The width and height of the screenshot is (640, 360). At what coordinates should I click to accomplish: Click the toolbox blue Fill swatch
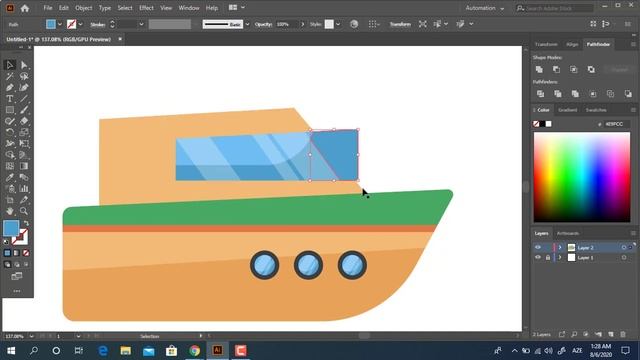(x=11, y=228)
